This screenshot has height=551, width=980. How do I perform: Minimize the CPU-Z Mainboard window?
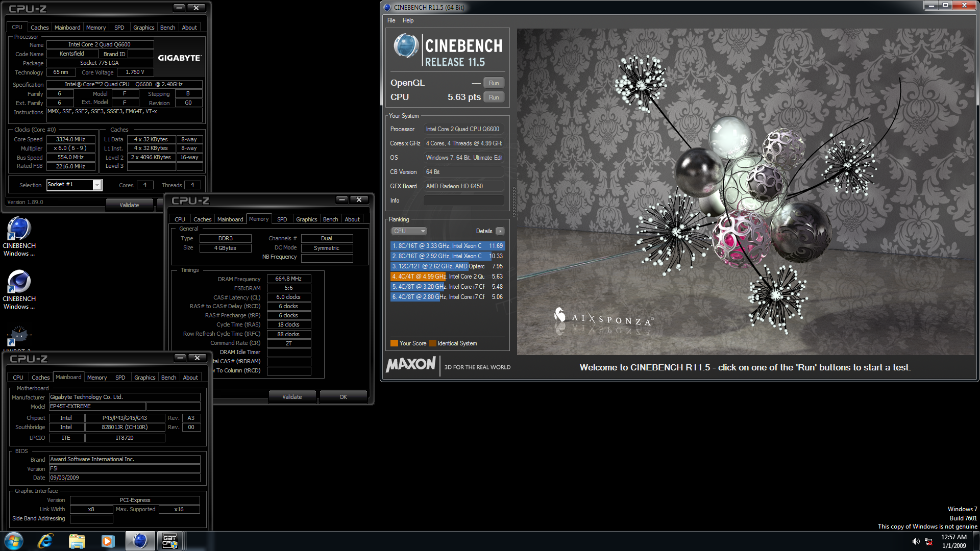pos(180,358)
